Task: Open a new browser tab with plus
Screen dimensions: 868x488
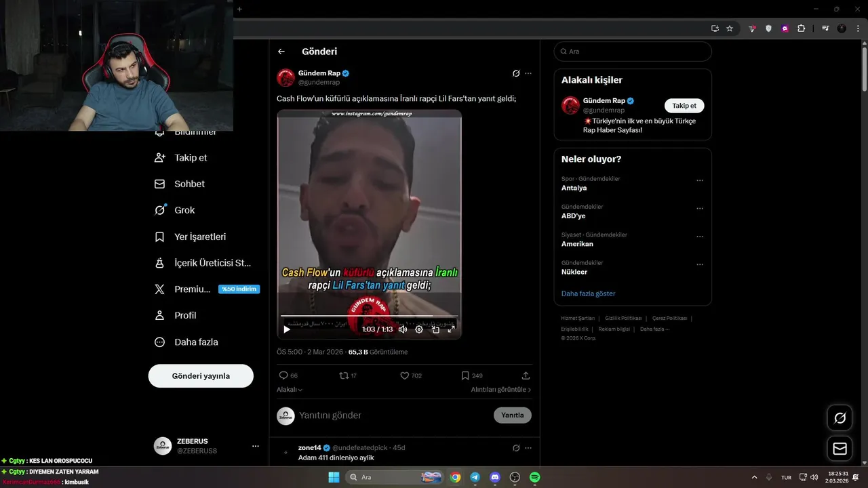Action: click(239, 9)
